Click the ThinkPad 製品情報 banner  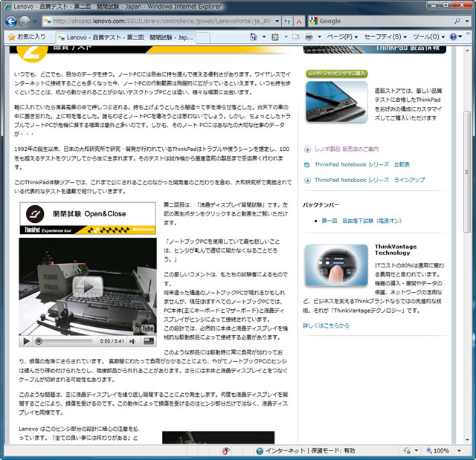click(x=375, y=50)
